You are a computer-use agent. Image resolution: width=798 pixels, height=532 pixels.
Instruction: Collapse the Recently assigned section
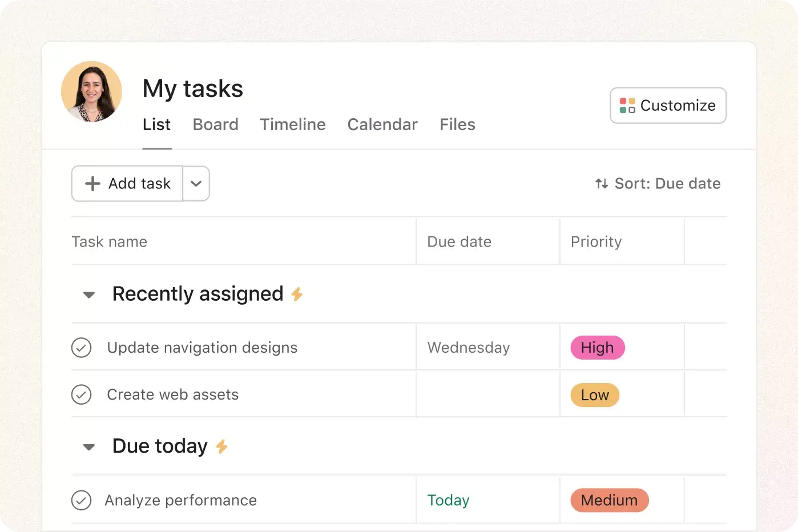[x=88, y=295]
